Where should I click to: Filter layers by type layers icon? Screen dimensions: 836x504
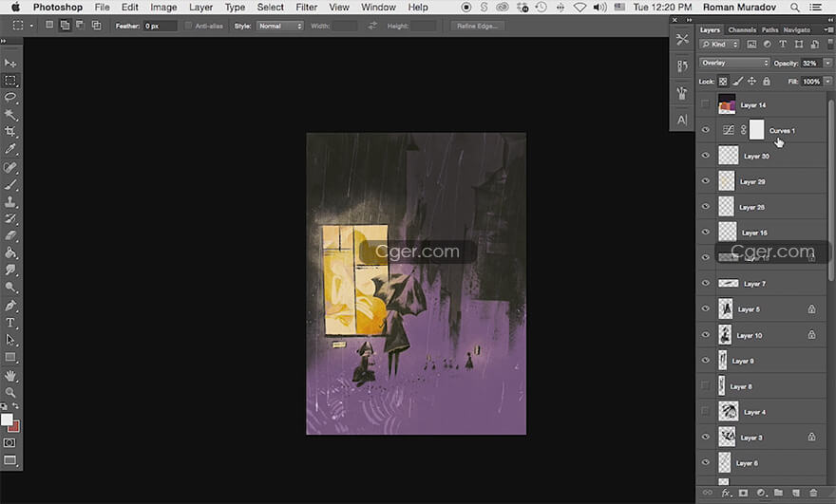[783, 45]
